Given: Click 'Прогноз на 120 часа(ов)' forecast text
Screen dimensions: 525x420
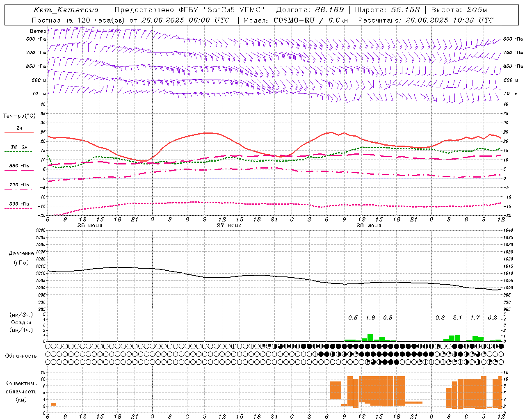Looking at the screenshot, I should (79, 20).
